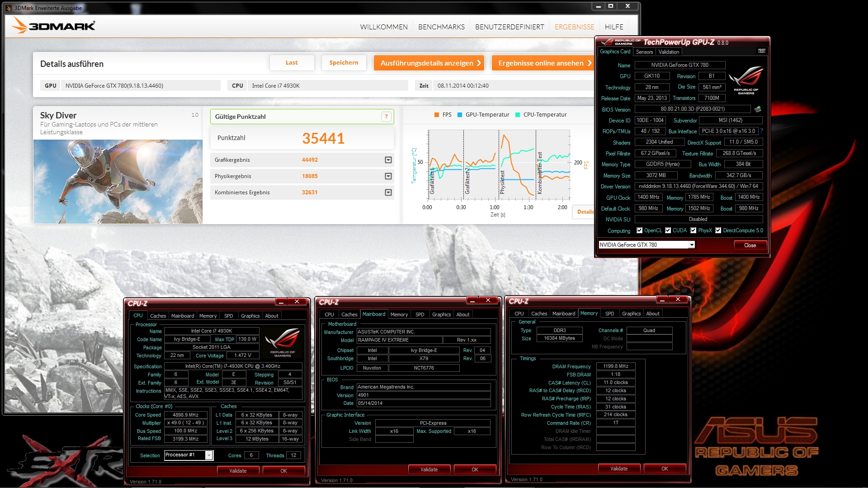Viewport: 868px width, 488px height.
Task: Open the Graphics tab in CPU-Z Memory window
Action: tap(631, 314)
